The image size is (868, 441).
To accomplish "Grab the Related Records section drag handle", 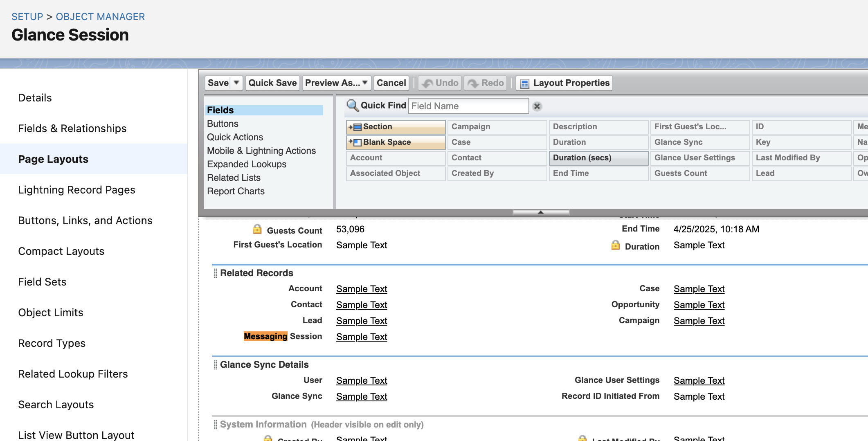I will click(216, 273).
